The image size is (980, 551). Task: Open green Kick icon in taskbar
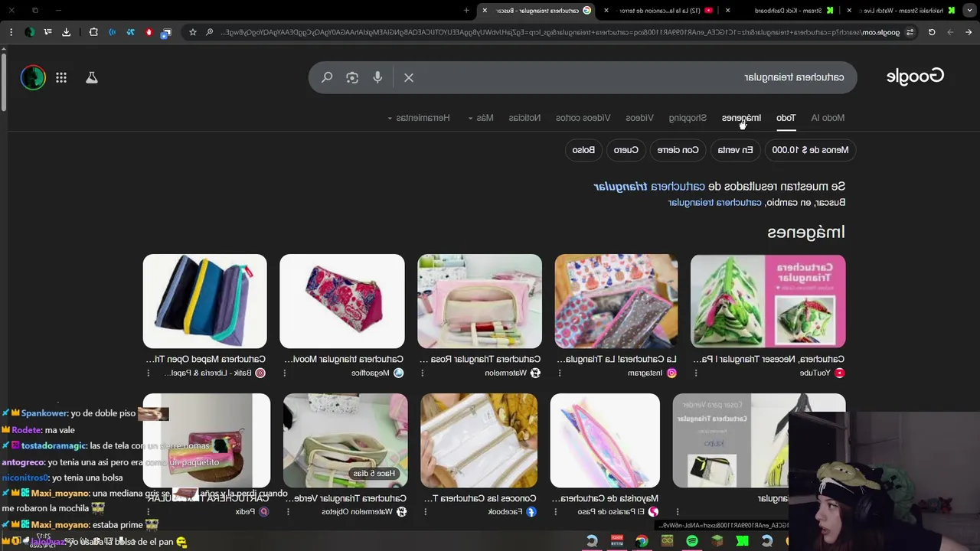pyautogui.click(x=743, y=541)
